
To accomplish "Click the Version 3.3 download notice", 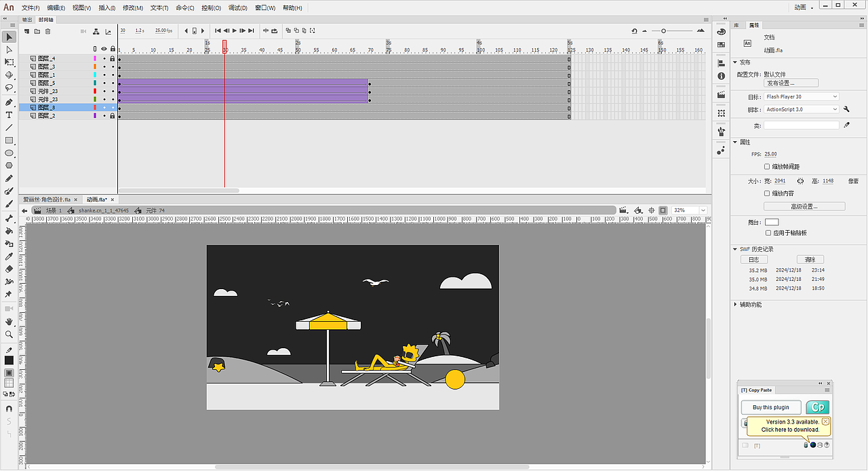I will 788,426.
